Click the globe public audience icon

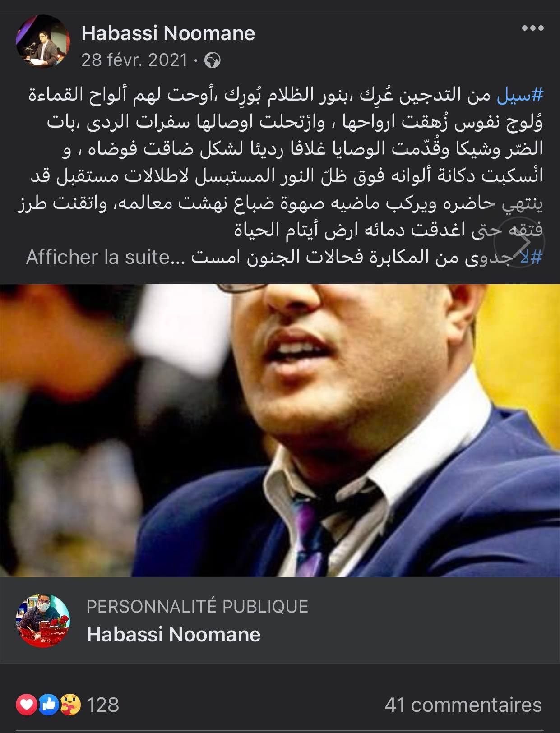[213, 60]
